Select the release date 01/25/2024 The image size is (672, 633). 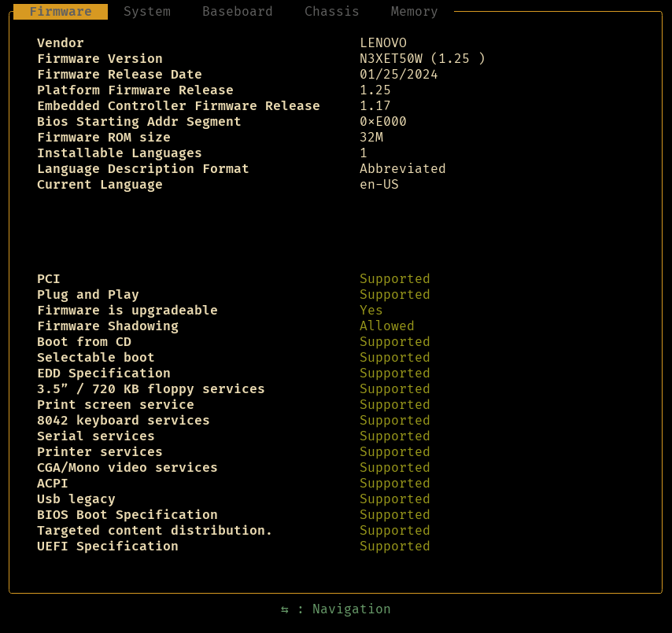pyautogui.click(x=399, y=75)
